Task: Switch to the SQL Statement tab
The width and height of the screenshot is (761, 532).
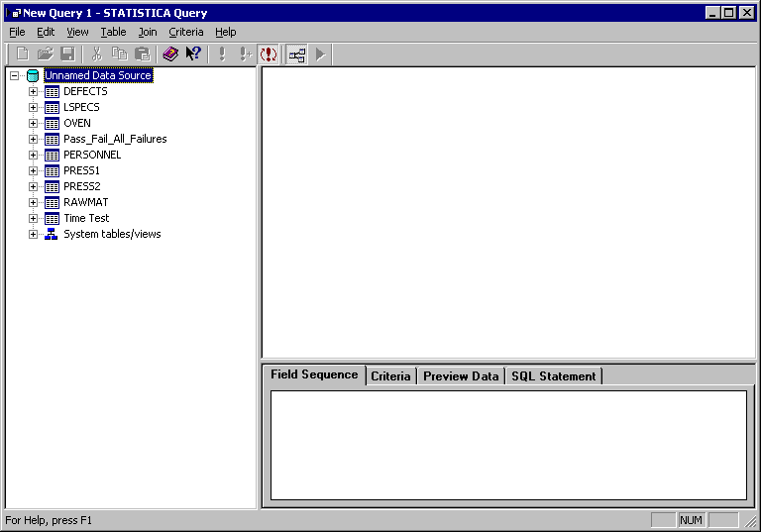Action: [x=553, y=376]
